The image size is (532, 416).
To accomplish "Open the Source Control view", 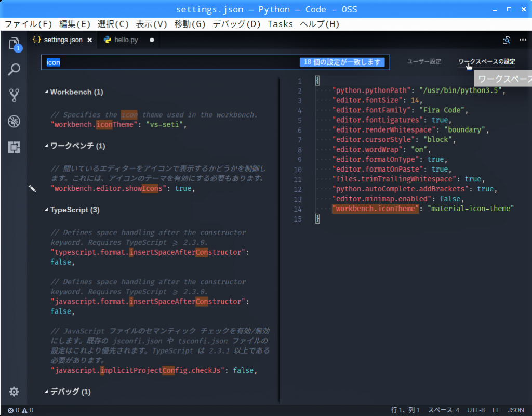I will [14, 95].
